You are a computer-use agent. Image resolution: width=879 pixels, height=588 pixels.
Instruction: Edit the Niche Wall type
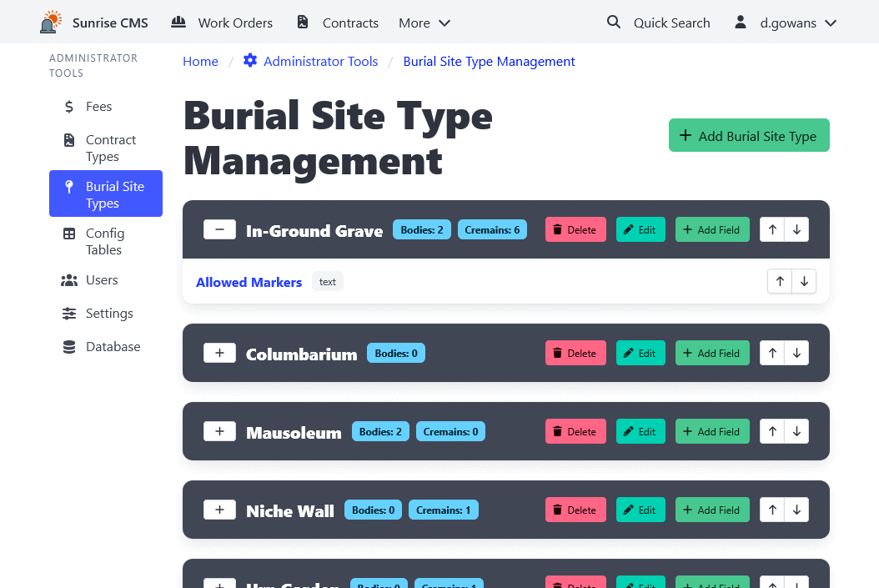[640, 510]
